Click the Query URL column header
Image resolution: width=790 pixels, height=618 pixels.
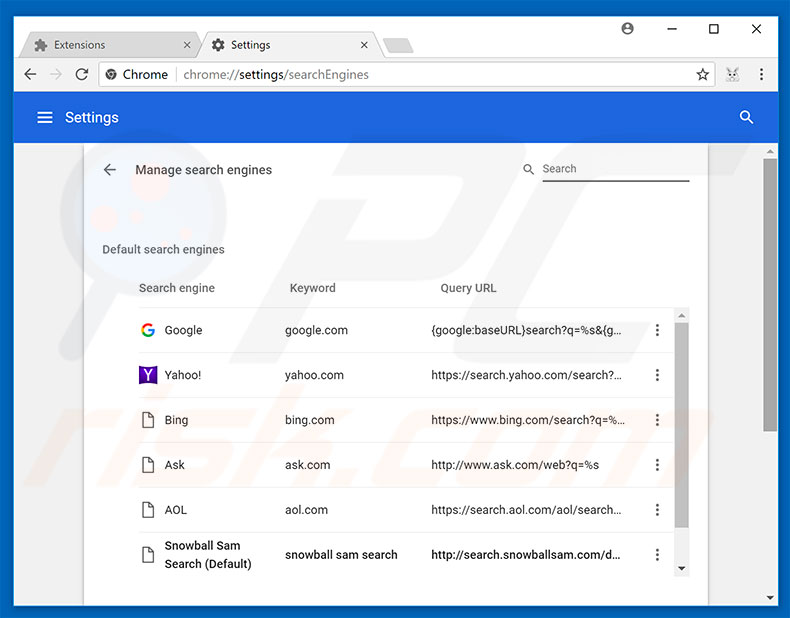pos(468,288)
